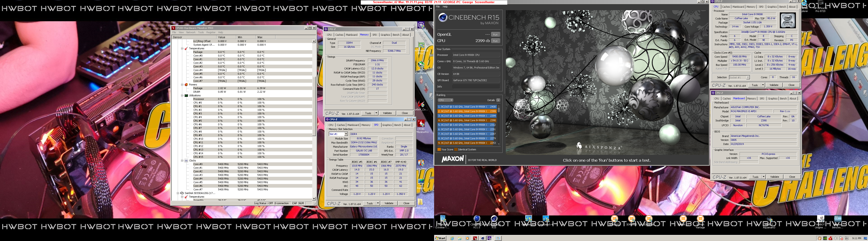Open Tools dropdown arrow in CPU-Z Mainboard window
This screenshot has height=241, width=868.
point(763,177)
